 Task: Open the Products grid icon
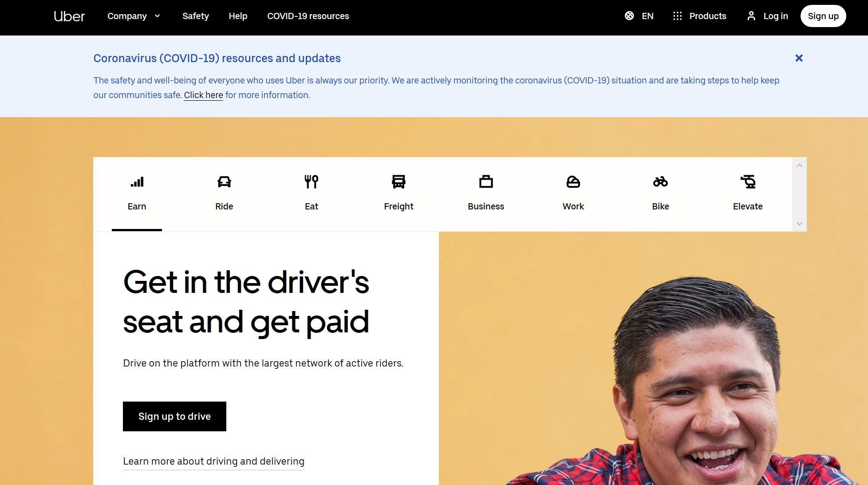[x=677, y=16]
